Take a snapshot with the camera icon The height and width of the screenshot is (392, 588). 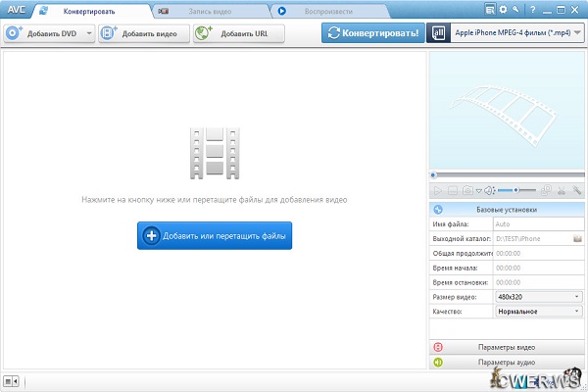tap(468, 190)
